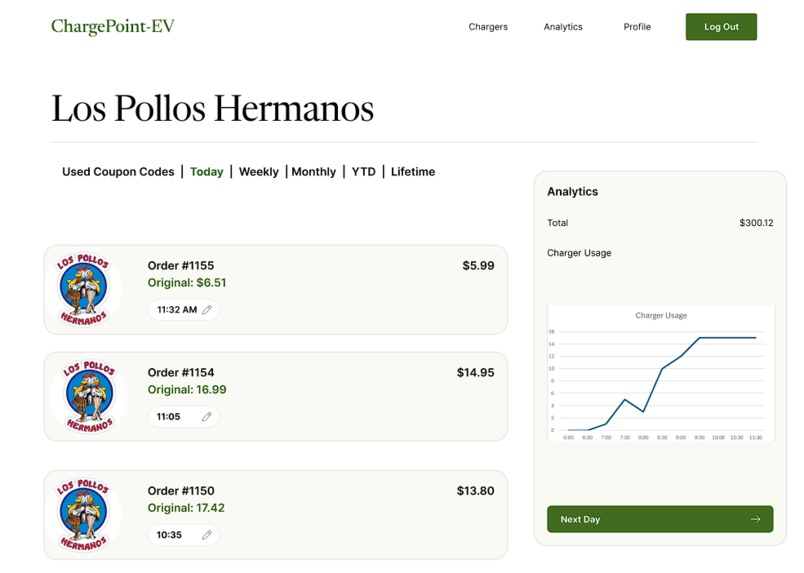Open the ChargePoint-EV home logo
Screen dimensions: 804x573
pyautogui.click(x=113, y=26)
